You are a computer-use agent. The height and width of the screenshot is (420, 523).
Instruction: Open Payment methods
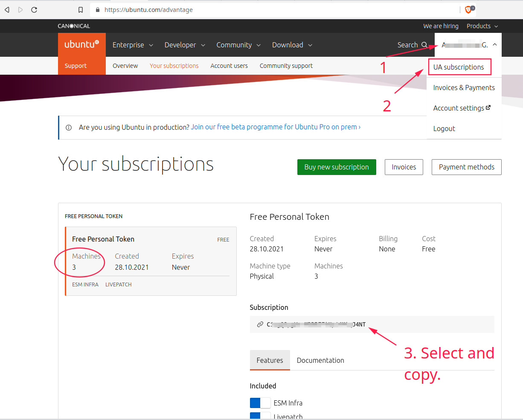pyautogui.click(x=467, y=167)
